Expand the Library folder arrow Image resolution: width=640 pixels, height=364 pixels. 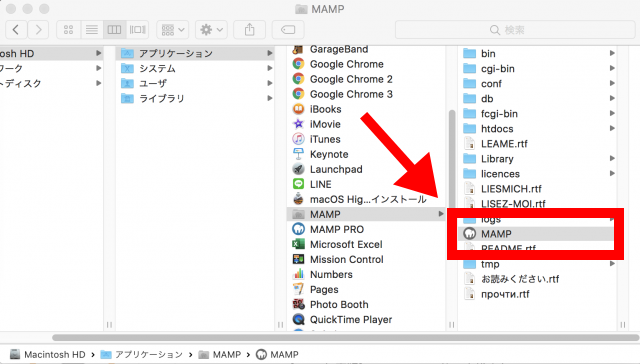(612, 158)
